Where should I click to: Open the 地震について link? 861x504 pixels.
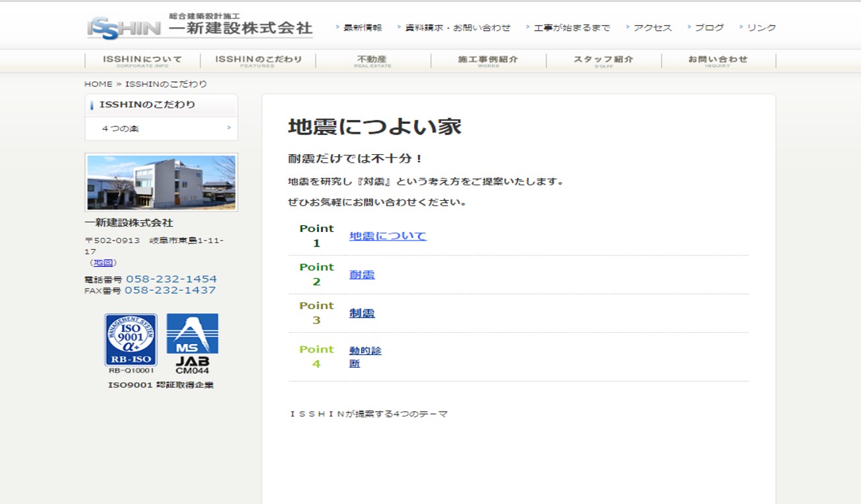388,236
